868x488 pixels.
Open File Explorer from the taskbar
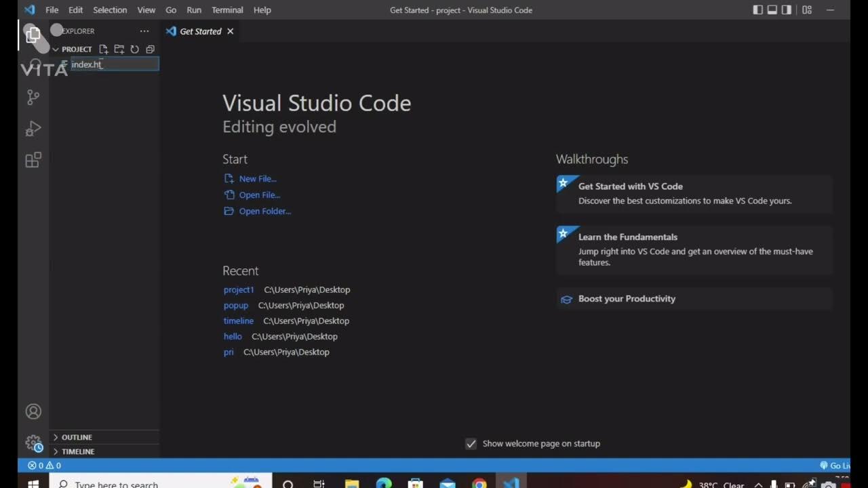click(x=351, y=484)
